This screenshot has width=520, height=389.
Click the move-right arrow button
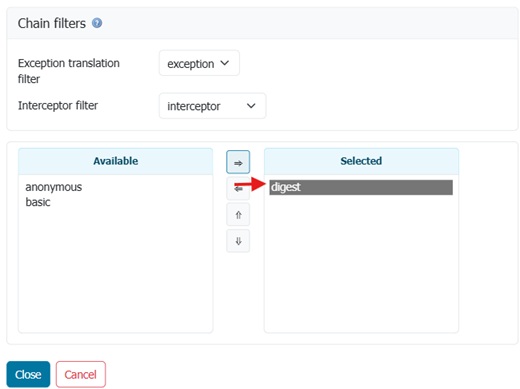(x=238, y=162)
